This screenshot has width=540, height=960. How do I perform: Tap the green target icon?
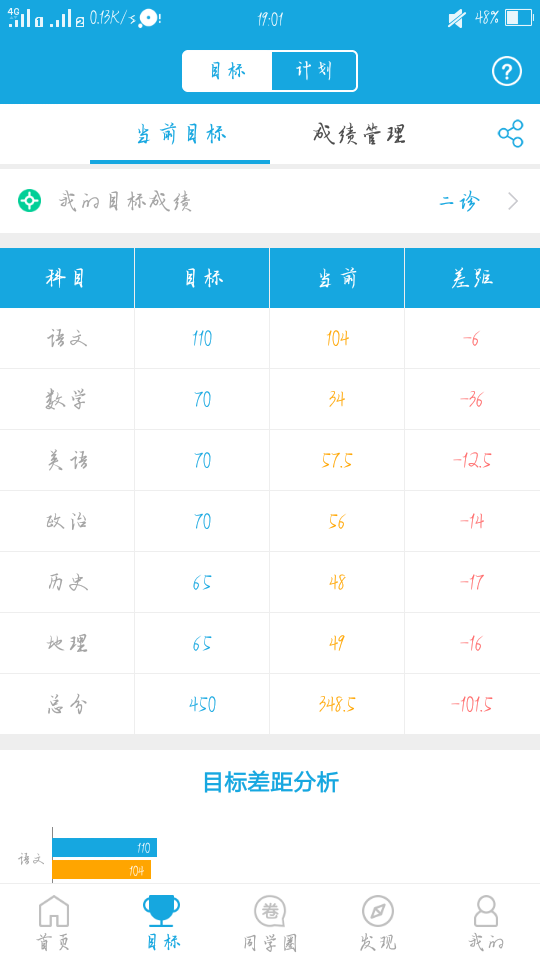29,200
